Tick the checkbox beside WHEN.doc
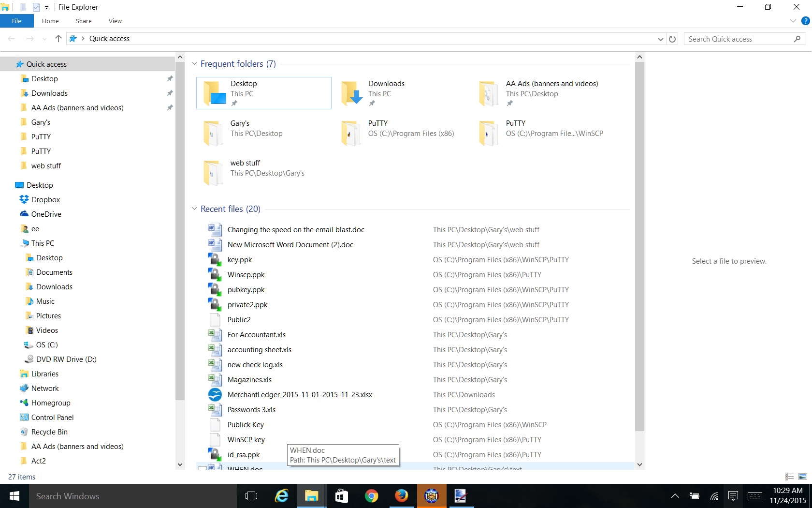This screenshot has height=508, width=812. click(x=203, y=468)
